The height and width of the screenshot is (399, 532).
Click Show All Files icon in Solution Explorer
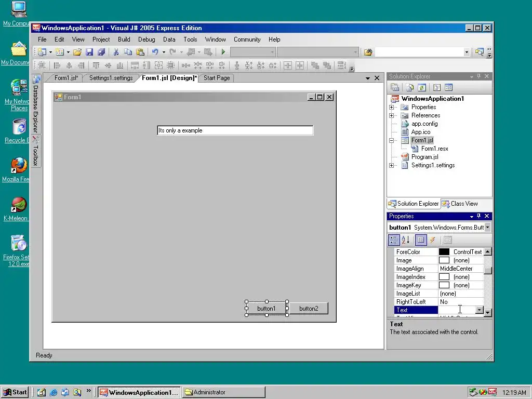click(410, 87)
